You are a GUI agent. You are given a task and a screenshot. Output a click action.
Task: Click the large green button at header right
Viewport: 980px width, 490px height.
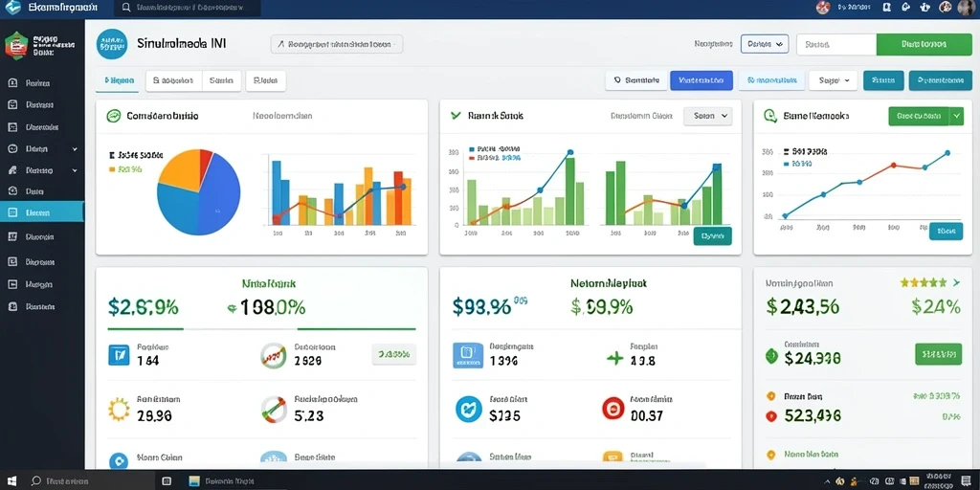924,44
